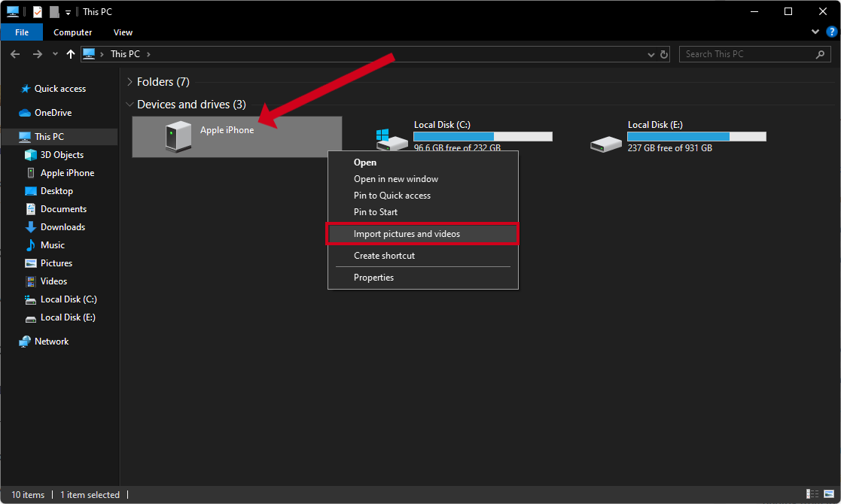The height and width of the screenshot is (504, 841).
Task: Click the "237 GB free of 931 GB" text
Action: point(670,148)
